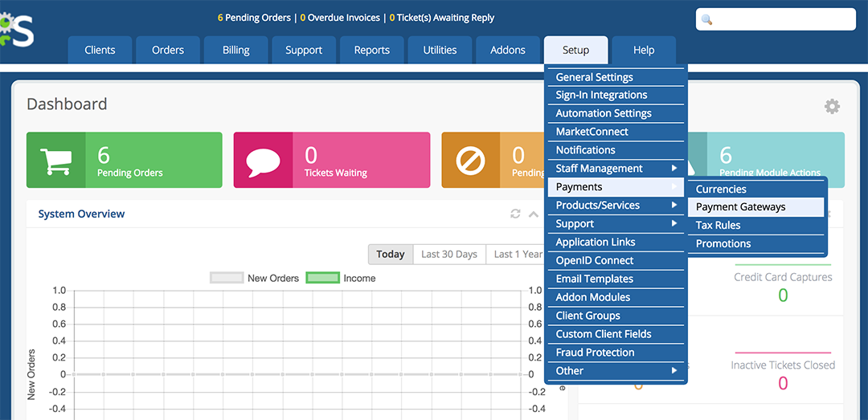Open the Reports tab
This screenshot has width=868, height=420.
[x=372, y=50]
